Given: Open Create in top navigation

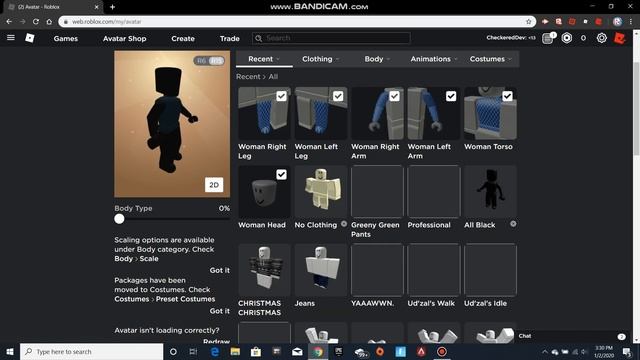Looking at the screenshot, I should 183,38.
